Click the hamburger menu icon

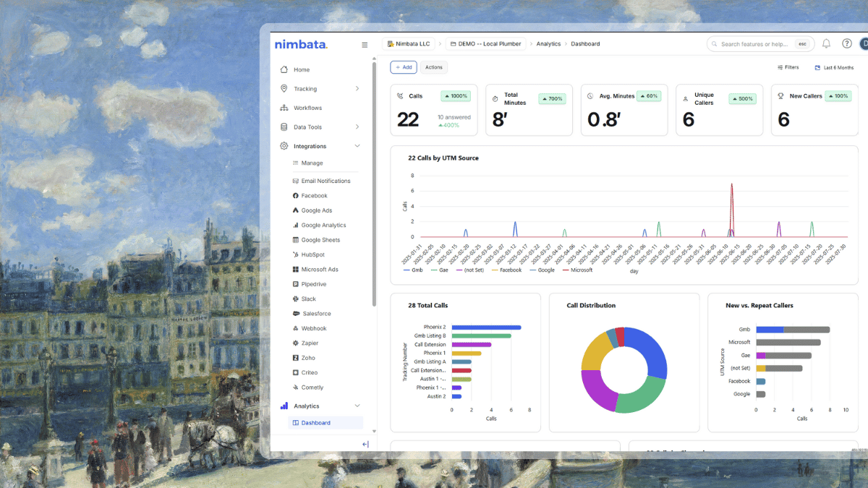pos(365,45)
